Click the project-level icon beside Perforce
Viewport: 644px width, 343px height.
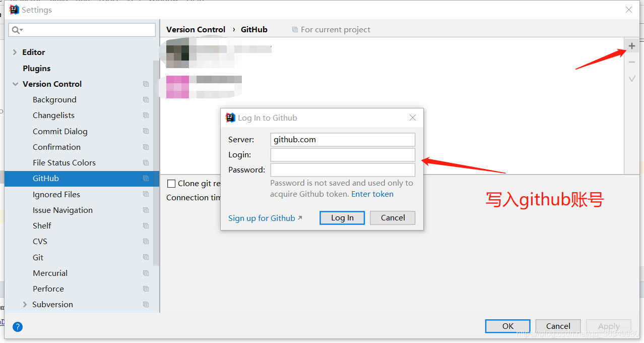click(x=146, y=289)
